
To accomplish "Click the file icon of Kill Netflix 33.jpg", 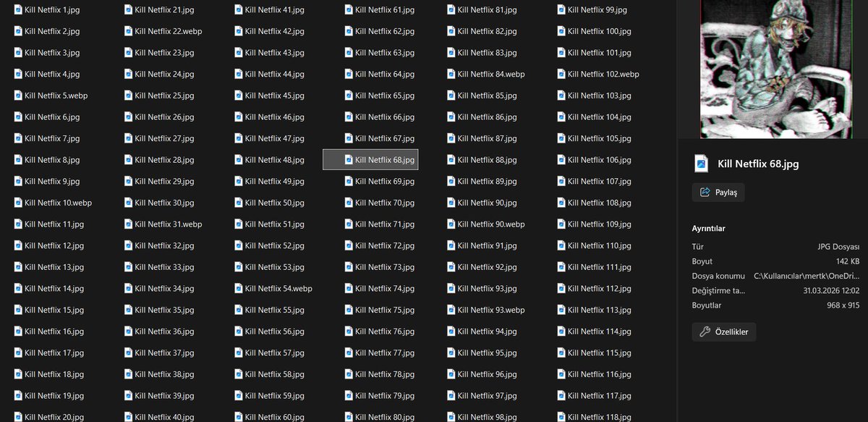I will click(128, 267).
